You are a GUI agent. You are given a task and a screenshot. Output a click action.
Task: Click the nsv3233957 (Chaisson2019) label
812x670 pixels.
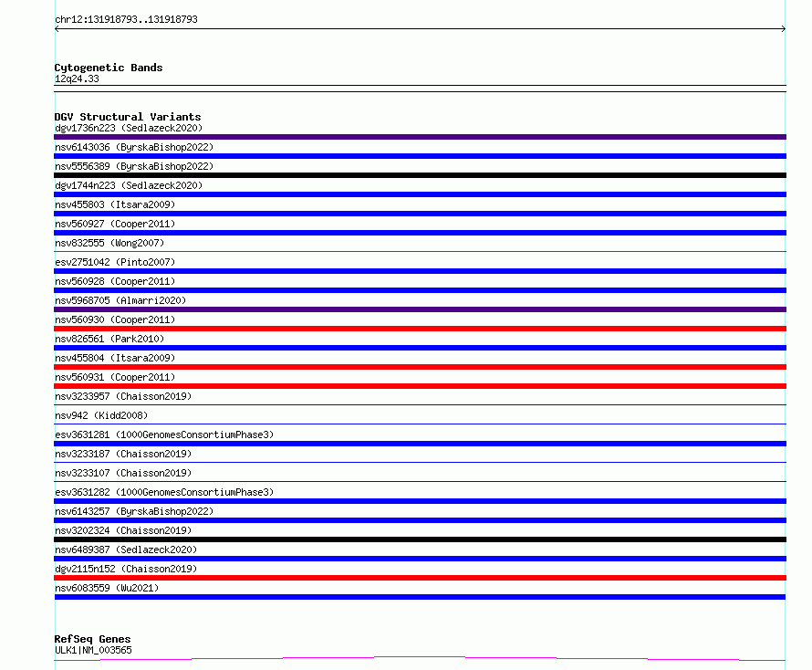(x=123, y=396)
